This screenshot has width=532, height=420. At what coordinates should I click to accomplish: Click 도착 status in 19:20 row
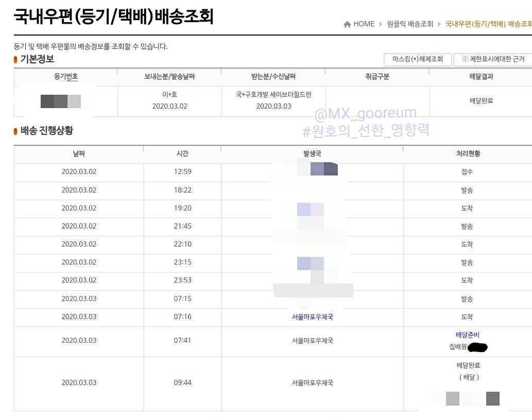(x=467, y=208)
